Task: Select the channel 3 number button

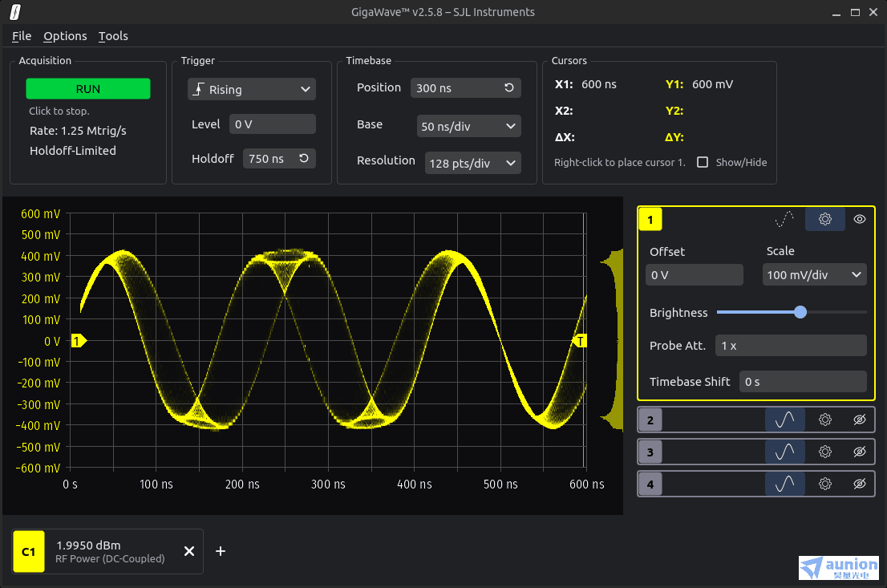Action: click(x=650, y=452)
